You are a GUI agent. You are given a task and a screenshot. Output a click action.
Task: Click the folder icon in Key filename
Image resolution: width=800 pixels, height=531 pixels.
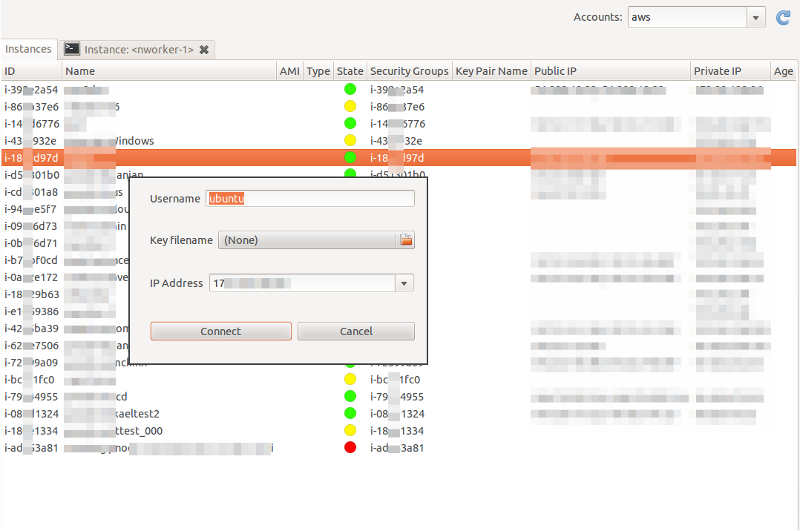click(406, 240)
